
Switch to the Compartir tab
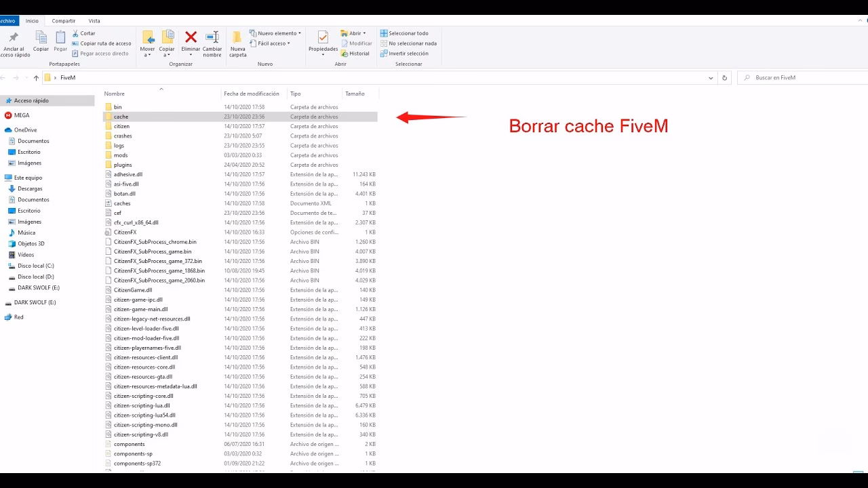pyautogui.click(x=64, y=21)
